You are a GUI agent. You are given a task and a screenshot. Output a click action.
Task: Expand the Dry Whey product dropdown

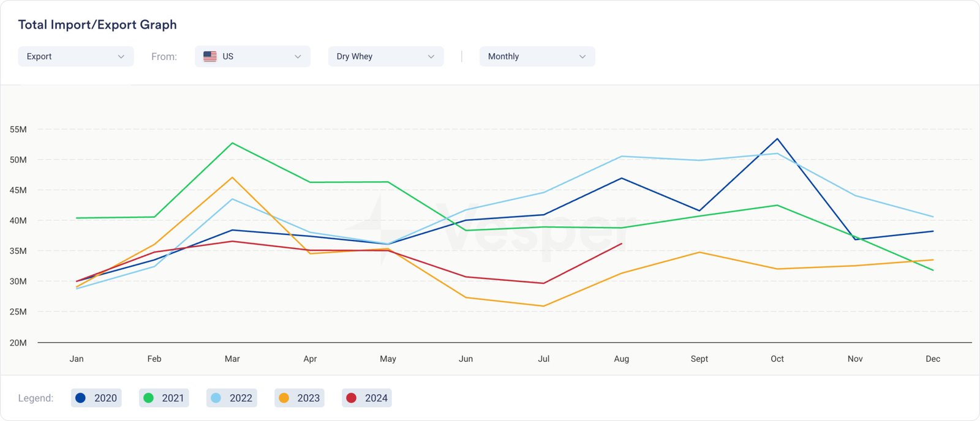tap(385, 56)
